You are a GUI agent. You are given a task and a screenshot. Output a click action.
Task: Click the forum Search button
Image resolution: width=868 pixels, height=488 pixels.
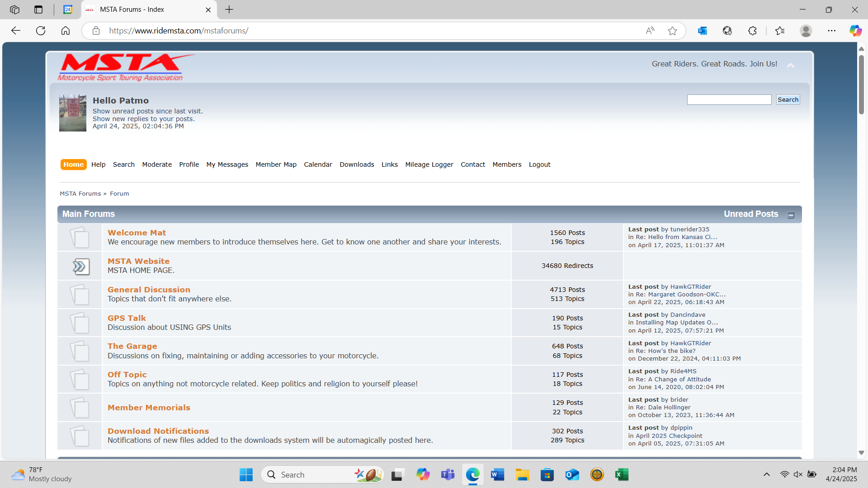788,100
